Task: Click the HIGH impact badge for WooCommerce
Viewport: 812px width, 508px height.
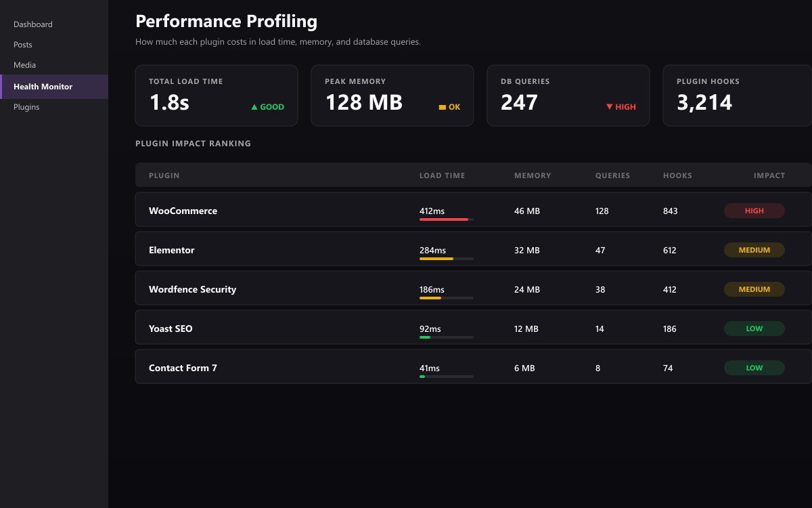Action: click(x=754, y=211)
